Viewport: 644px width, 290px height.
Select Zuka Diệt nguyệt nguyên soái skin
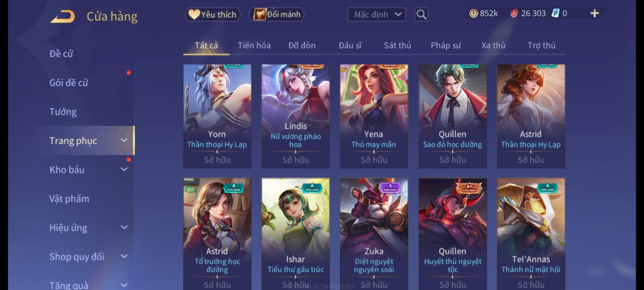374,234
